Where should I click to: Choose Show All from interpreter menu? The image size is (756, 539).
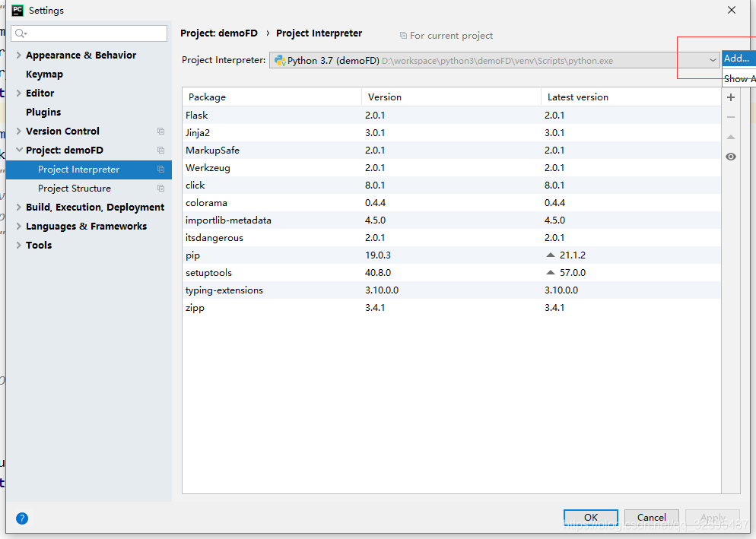[739, 78]
